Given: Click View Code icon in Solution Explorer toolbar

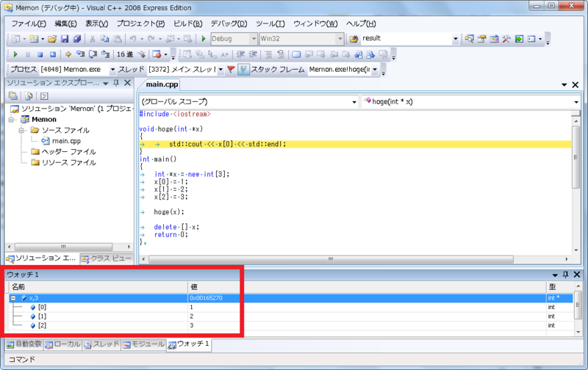Looking at the screenshot, I should (44, 96).
